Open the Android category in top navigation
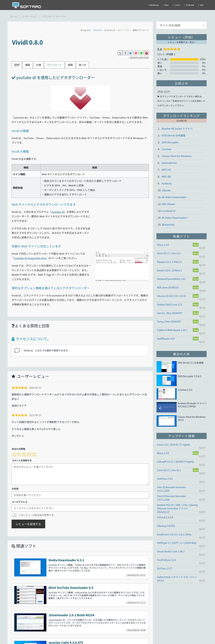The height and width of the screenshot is (644, 215). [x=189, y=5]
